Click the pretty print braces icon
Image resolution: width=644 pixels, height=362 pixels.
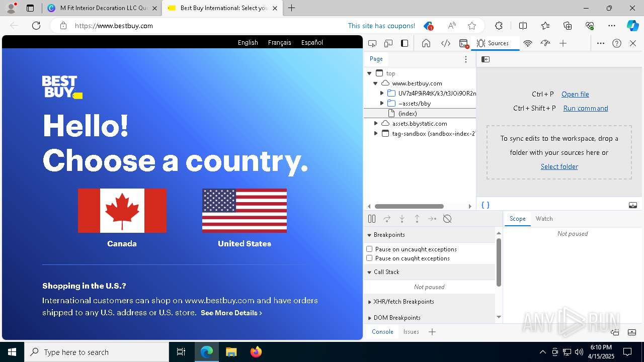coord(486,205)
